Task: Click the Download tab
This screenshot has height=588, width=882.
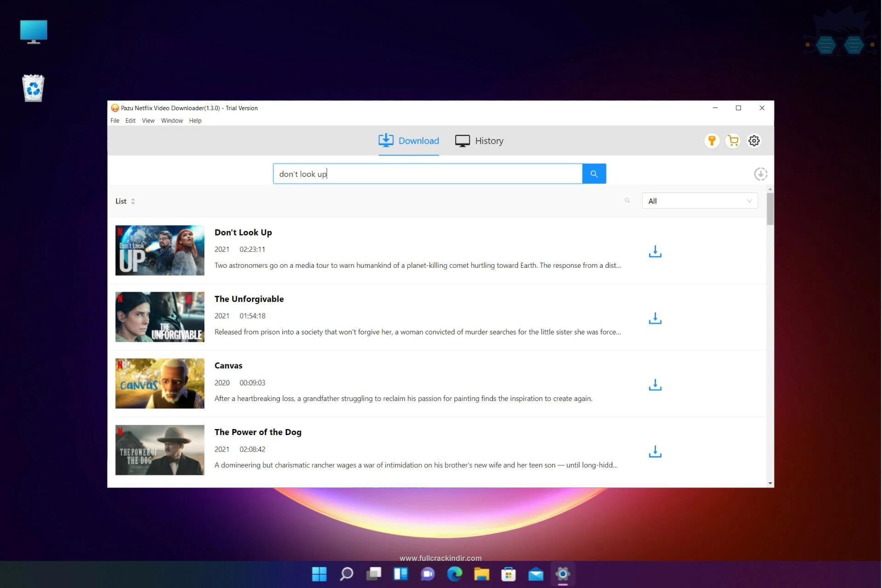Action: (x=409, y=141)
